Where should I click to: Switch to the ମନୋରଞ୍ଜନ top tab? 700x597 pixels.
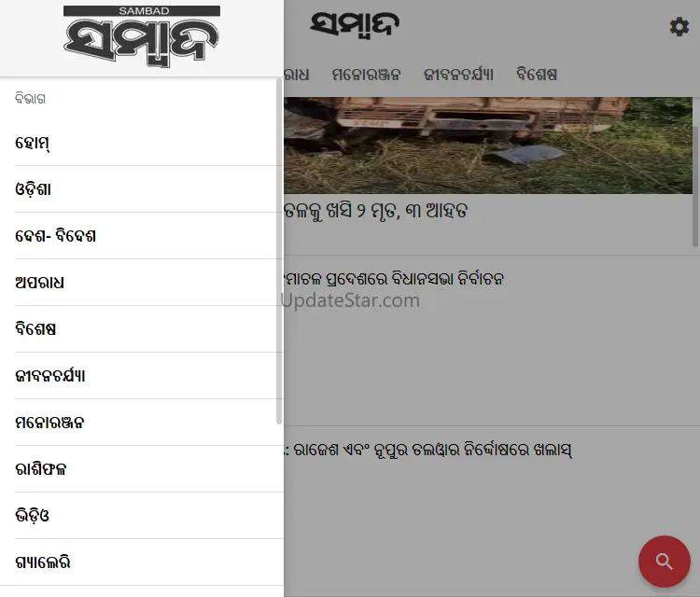click(x=366, y=75)
